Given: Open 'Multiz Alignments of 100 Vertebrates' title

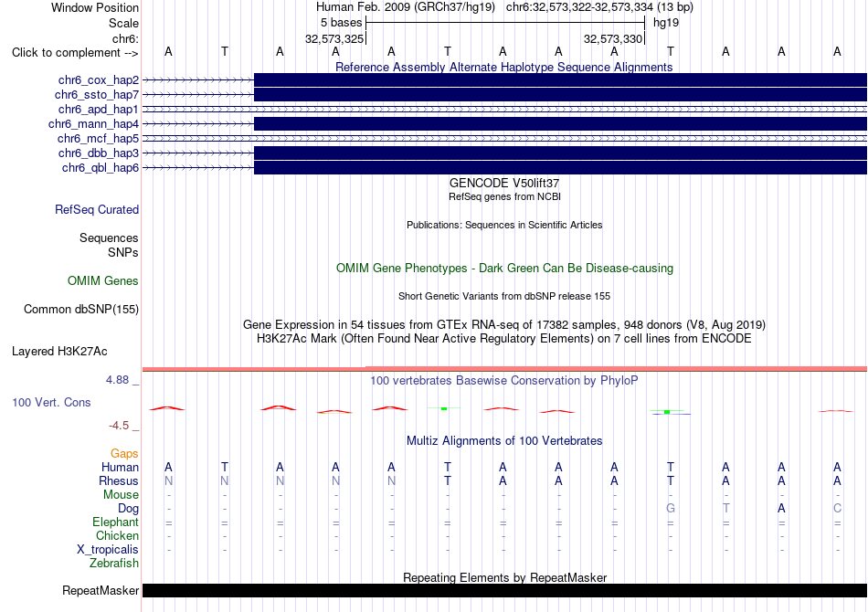Looking at the screenshot, I should tap(504, 441).
